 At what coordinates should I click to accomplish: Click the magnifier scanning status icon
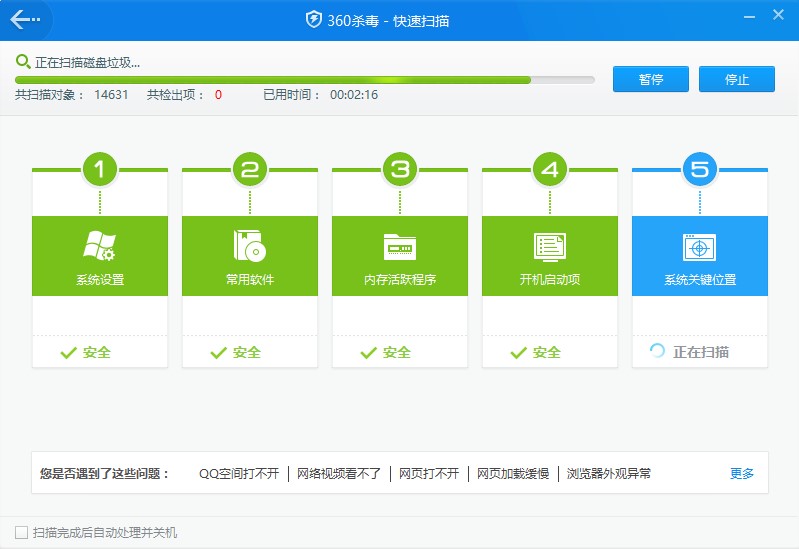click(x=23, y=62)
